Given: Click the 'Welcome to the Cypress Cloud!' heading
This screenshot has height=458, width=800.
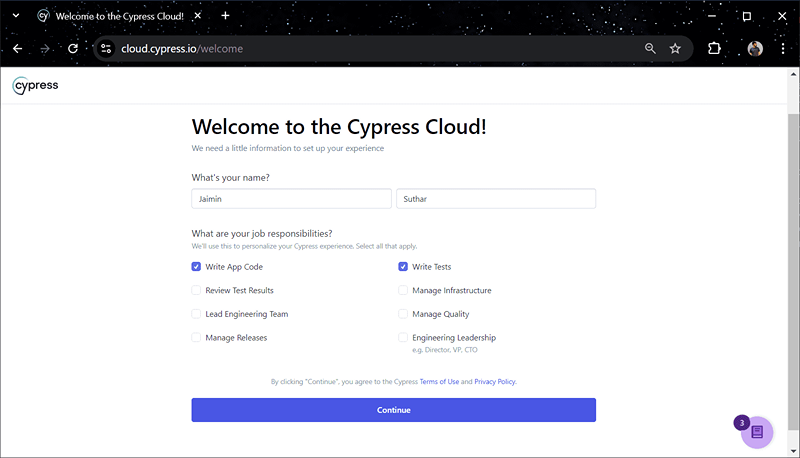Looking at the screenshot, I should click(x=339, y=126).
